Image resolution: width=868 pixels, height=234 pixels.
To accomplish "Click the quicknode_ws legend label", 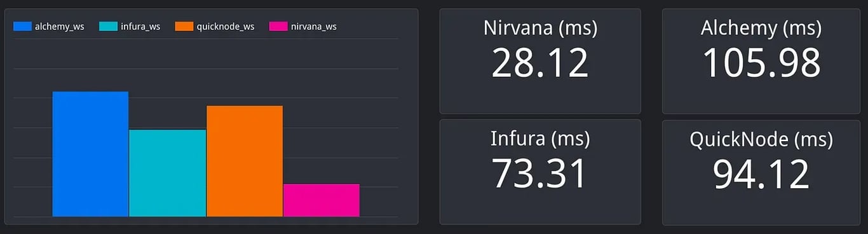I will pyautogui.click(x=226, y=27).
